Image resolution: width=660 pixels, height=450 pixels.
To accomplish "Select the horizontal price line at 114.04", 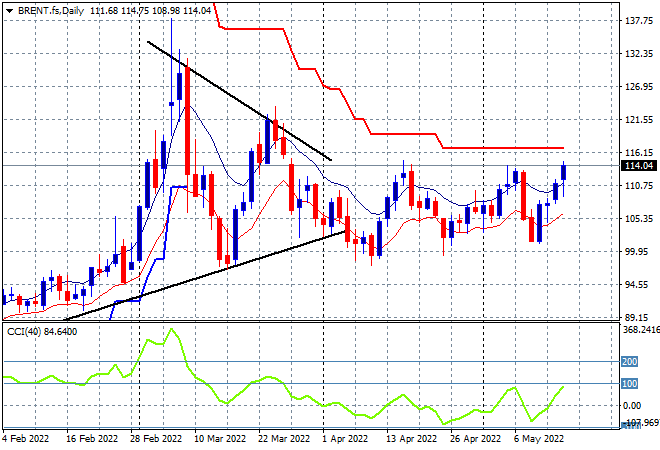I will point(311,165).
